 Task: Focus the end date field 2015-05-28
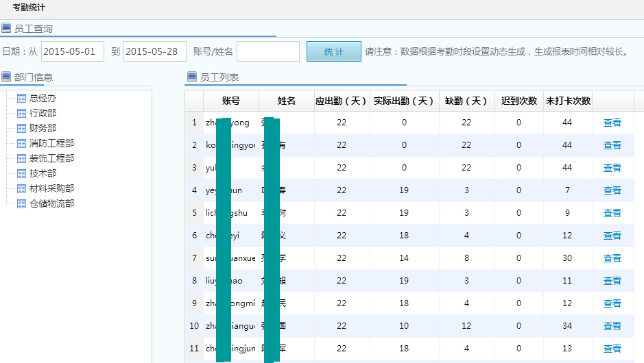pos(155,51)
